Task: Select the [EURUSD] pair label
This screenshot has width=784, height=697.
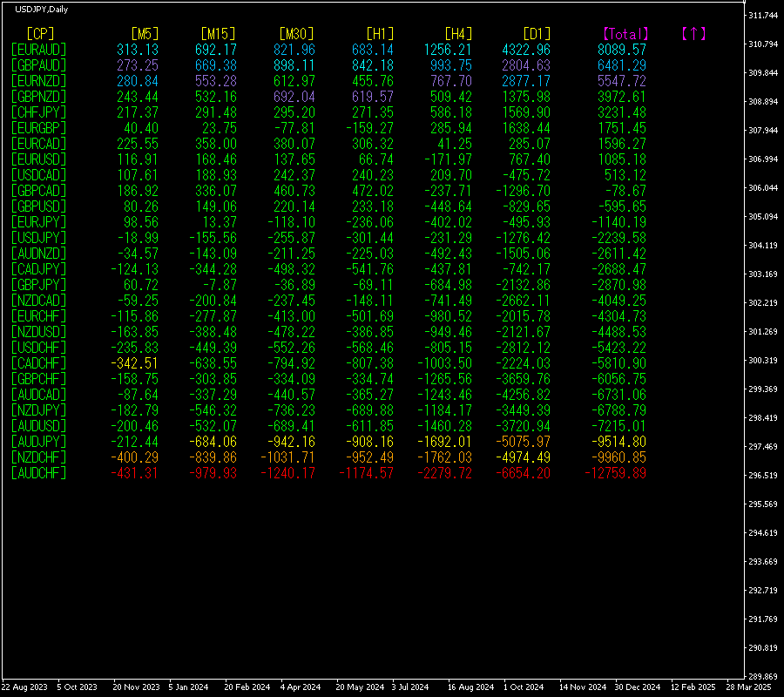Action: (x=38, y=159)
